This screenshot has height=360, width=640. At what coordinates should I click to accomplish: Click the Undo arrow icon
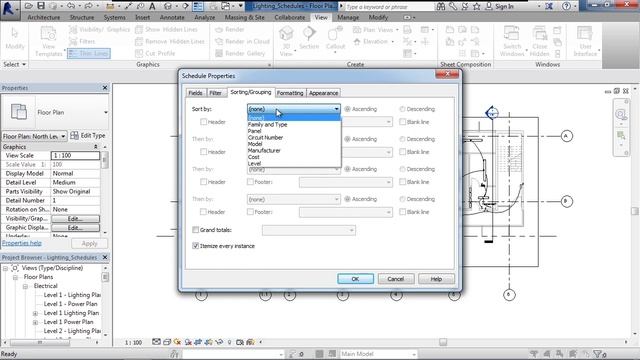[71, 6]
